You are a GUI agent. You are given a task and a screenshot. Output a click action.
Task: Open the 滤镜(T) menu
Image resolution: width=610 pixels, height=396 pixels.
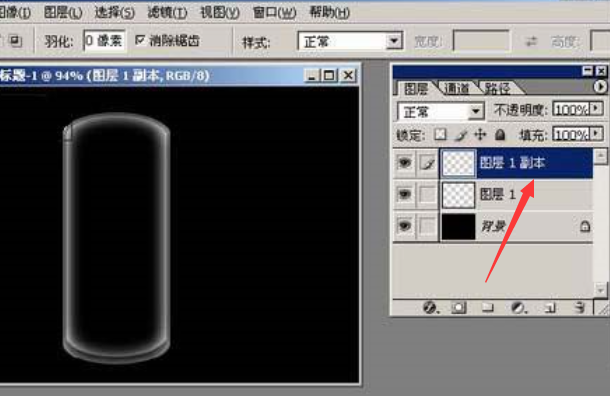(x=167, y=12)
